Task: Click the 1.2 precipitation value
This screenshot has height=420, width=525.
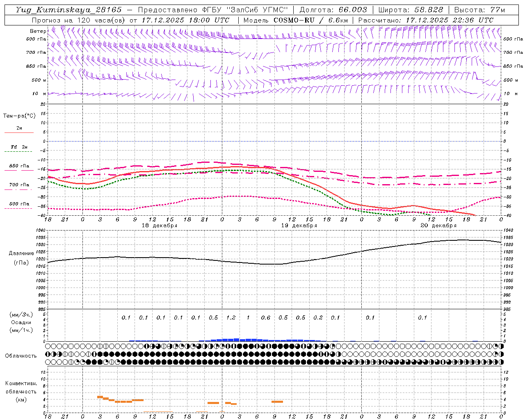Action: [x=231, y=317]
